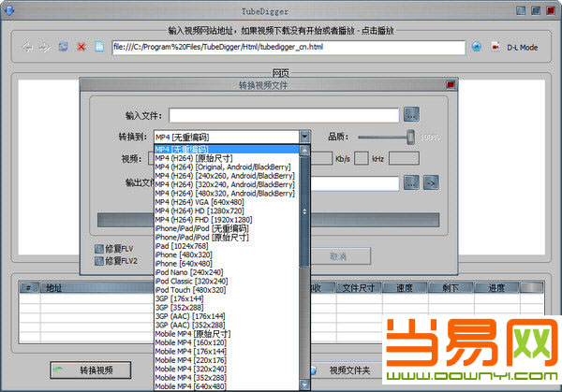Sort by the 文件尺寸 column header
The height and width of the screenshot is (392, 562).
pos(359,287)
